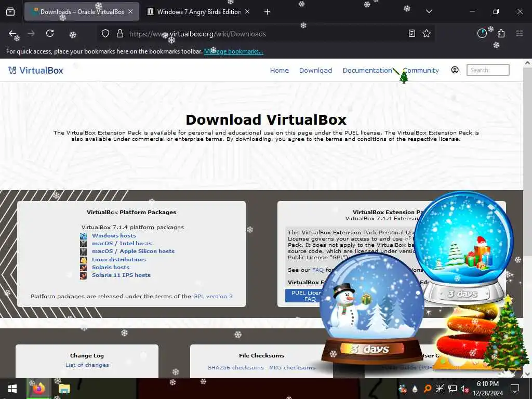Click the VirtualBox logo in the page header
Screen dimensions: 532x399
point(36,70)
